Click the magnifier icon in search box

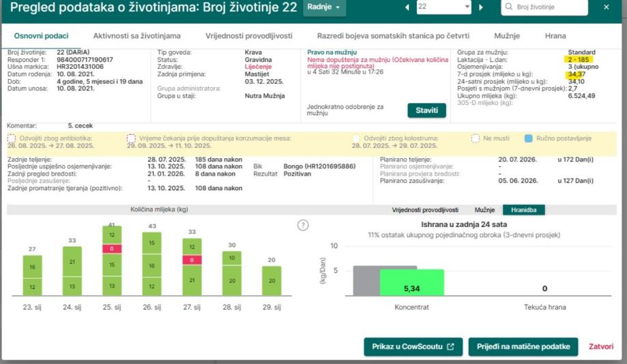(509, 7)
